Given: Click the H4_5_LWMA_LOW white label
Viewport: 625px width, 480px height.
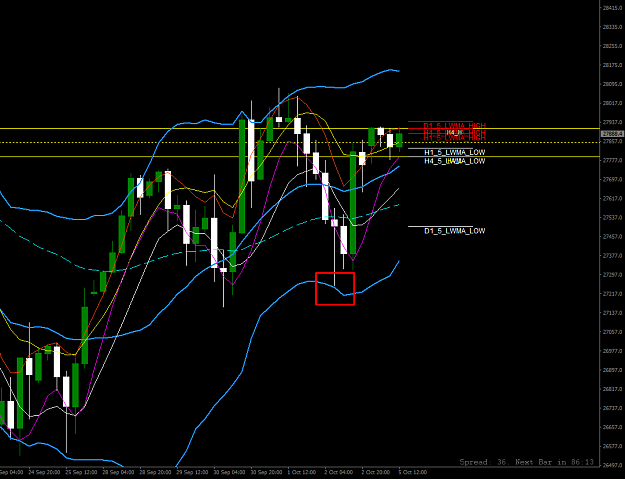Looking at the screenshot, I should coord(455,161).
